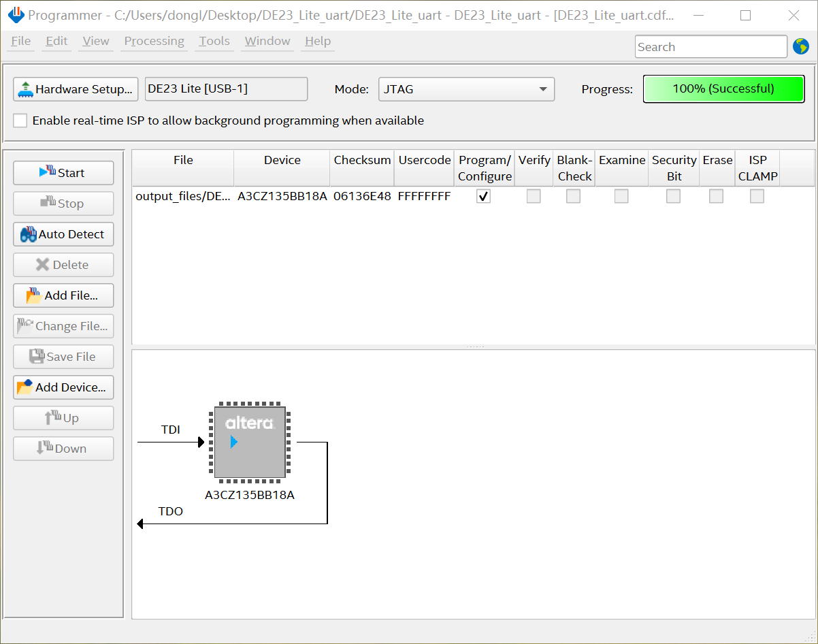The height and width of the screenshot is (644, 818).
Task: Run Auto Detect for devices
Action: (63, 234)
